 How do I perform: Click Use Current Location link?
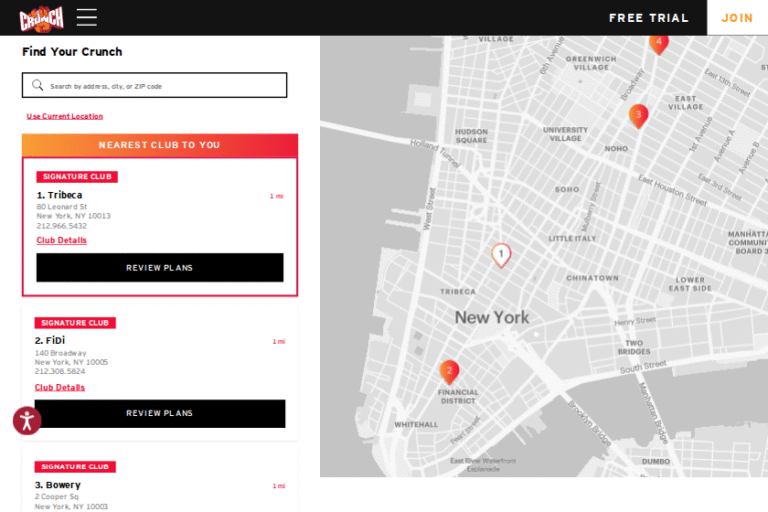pos(64,116)
